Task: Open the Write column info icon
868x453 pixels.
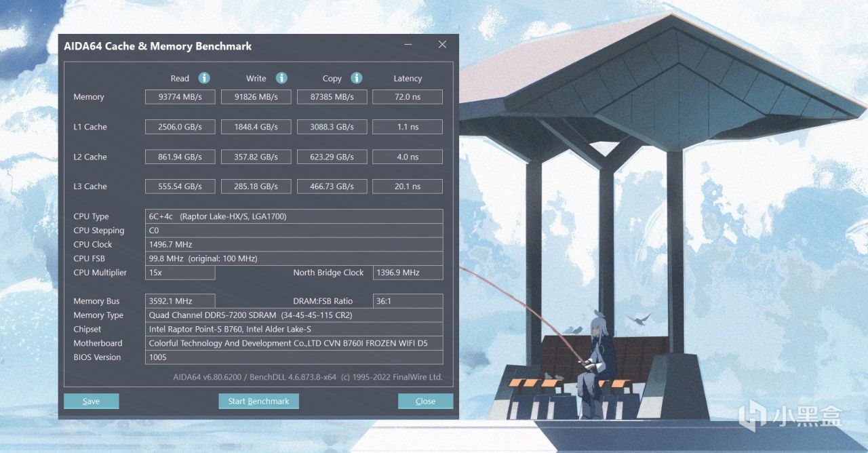Action: (x=281, y=78)
